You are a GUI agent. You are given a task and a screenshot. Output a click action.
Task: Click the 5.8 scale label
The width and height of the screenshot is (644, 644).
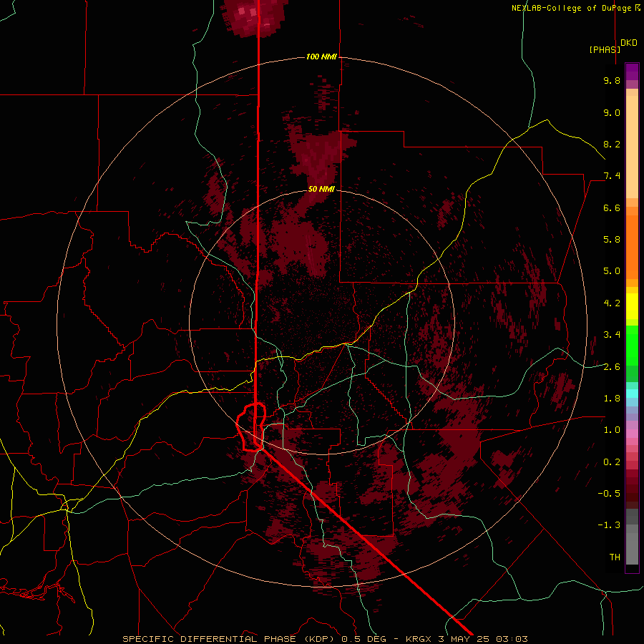click(612, 240)
